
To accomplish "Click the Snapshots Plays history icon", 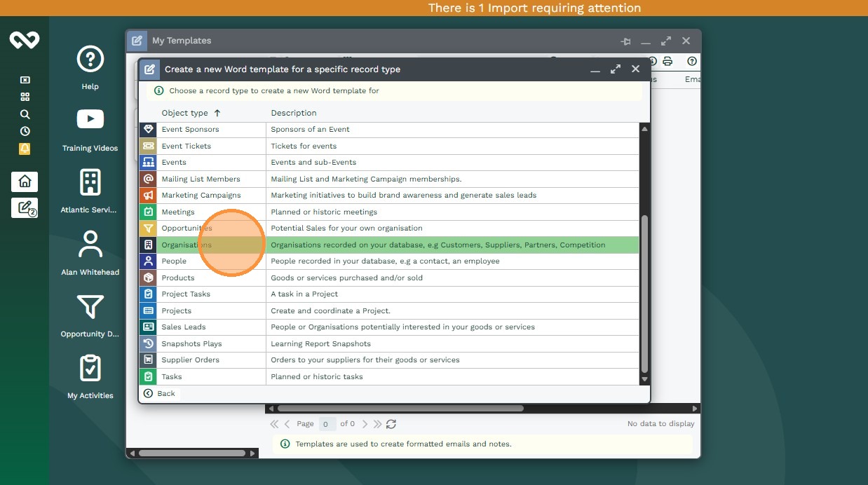I will [x=148, y=343].
